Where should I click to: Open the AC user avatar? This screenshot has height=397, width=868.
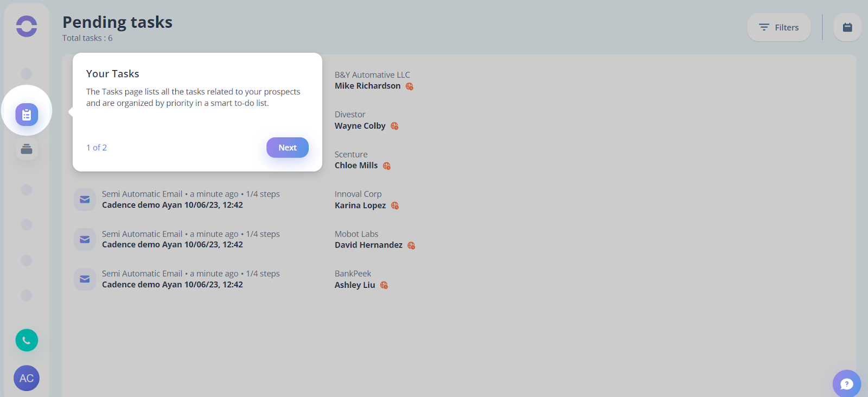pyautogui.click(x=27, y=378)
